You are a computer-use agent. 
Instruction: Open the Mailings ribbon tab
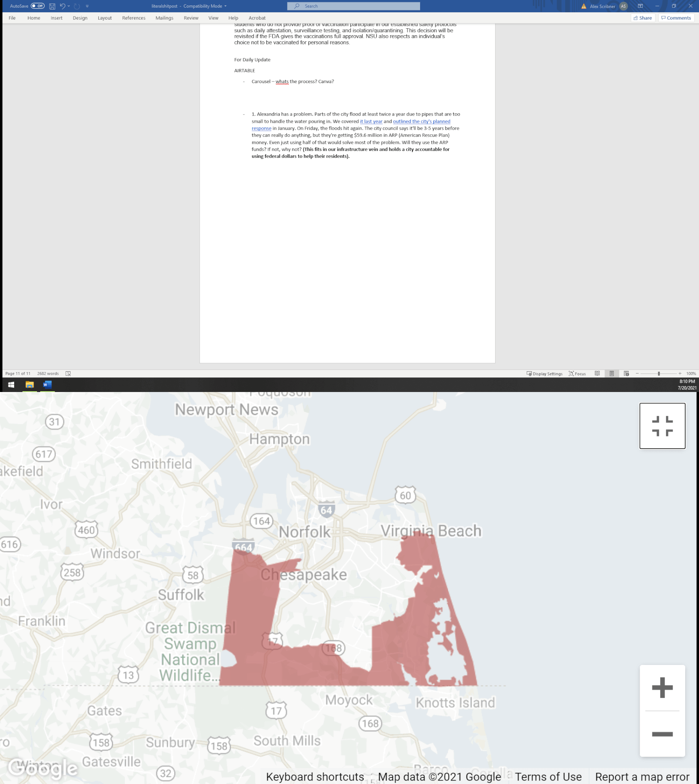tap(165, 18)
